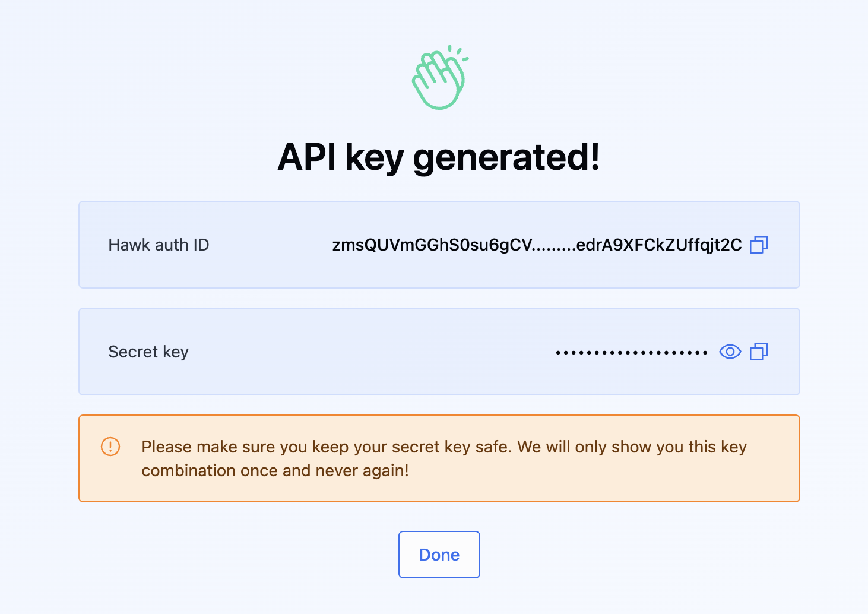Click the word "key" in the heading

click(x=374, y=157)
